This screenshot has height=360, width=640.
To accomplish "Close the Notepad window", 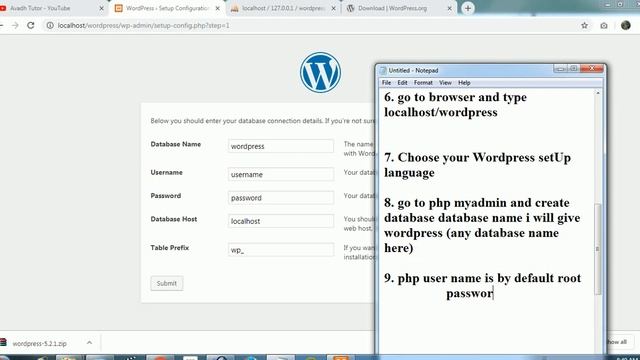I will [x=592, y=69].
